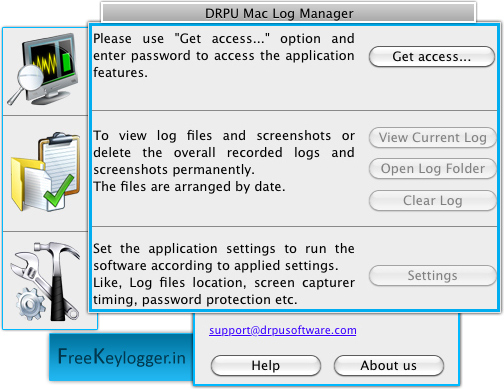Click the green checkmark on the clipboard icon
The height and width of the screenshot is (389, 504).
(x=59, y=191)
